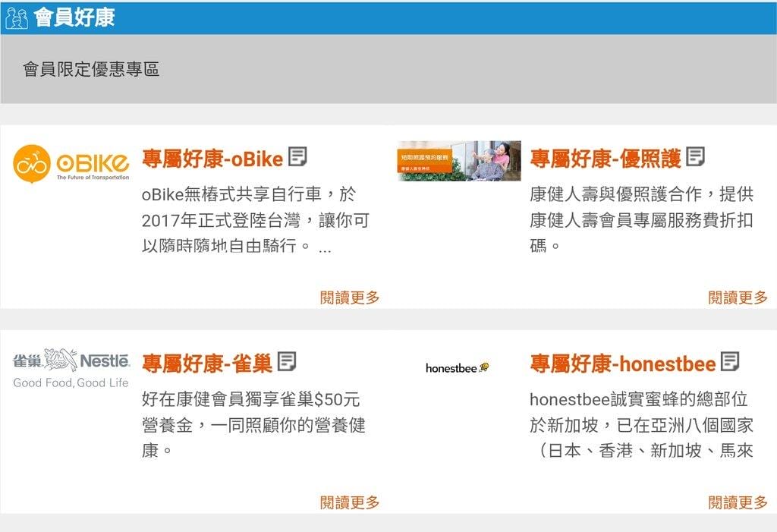Open the 專屬好康-雀巢 title link
Screen dimensions: 777x532
click(207, 364)
